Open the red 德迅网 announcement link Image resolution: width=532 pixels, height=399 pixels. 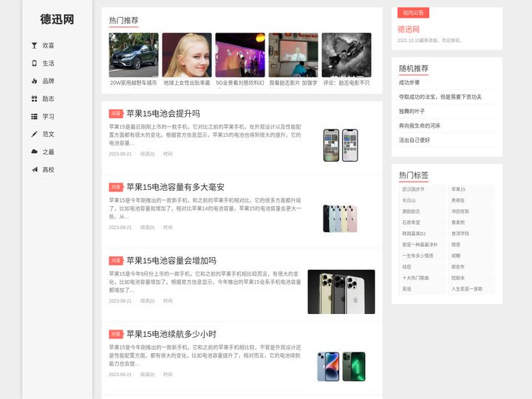tap(409, 30)
